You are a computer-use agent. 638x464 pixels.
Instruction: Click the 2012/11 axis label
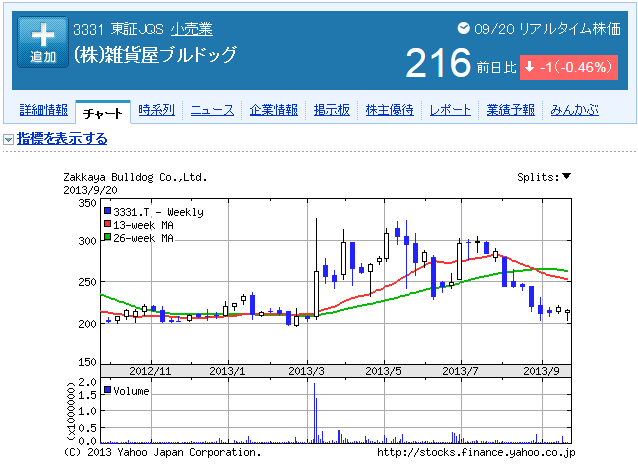coord(150,371)
